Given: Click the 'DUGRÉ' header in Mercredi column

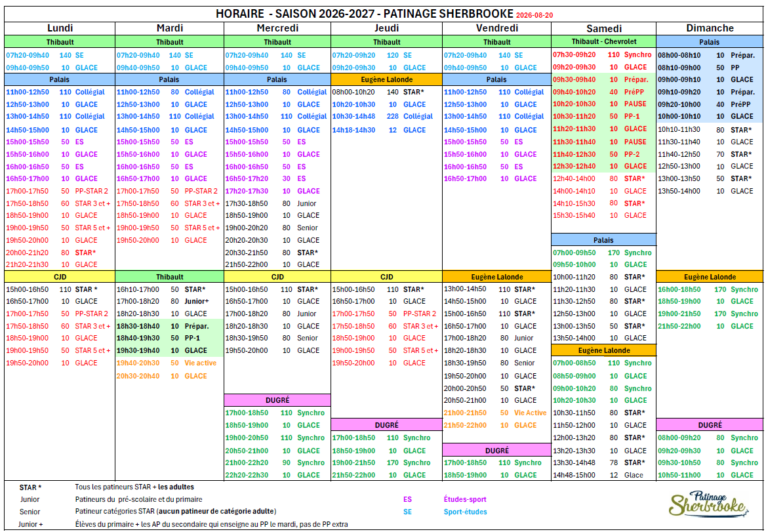Looking at the screenshot, I should (x=277, y=400).
